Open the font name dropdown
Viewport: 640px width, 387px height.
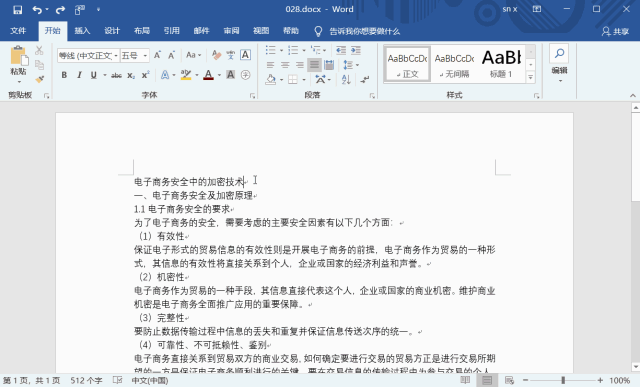(x=116, y=56)
